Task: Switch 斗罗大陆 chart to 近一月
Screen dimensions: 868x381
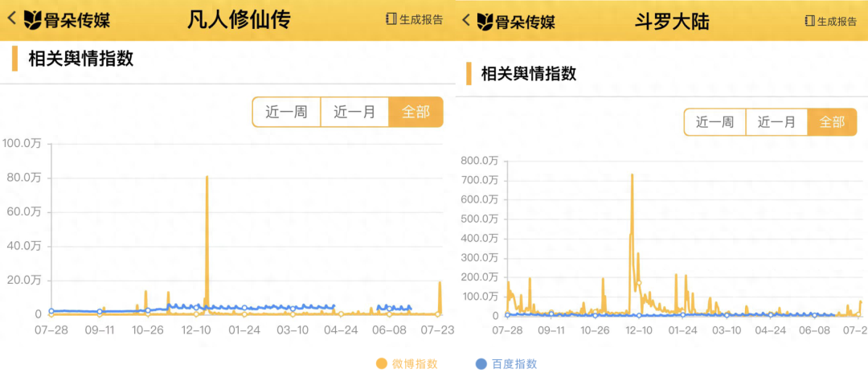Action: [776, 122]
